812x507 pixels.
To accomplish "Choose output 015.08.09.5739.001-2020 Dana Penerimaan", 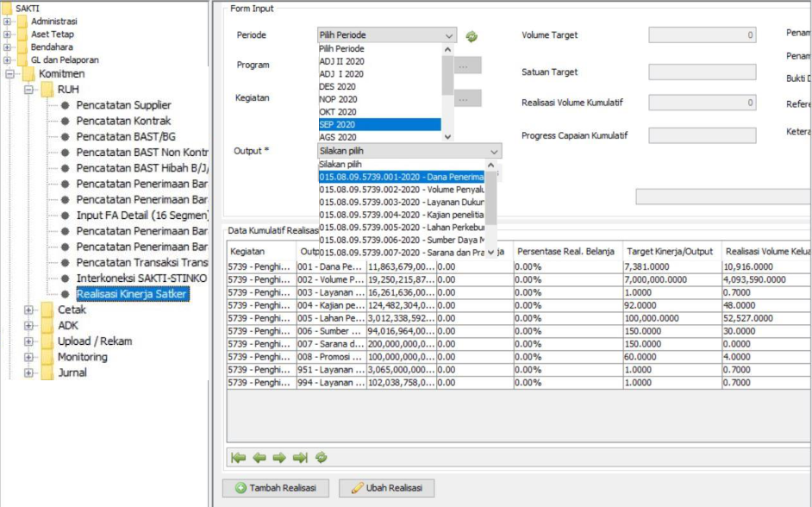I will click(401, 177).
